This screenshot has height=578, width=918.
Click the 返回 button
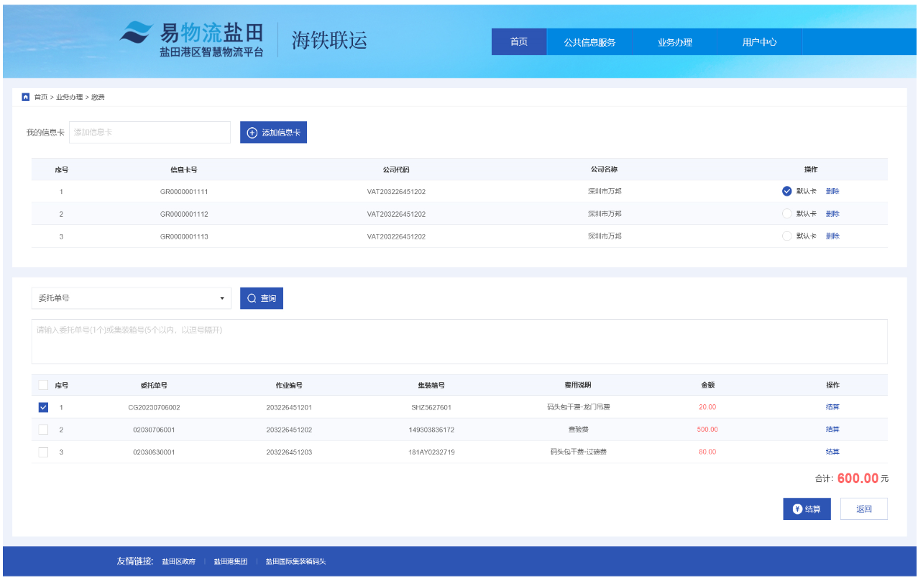point(862,508)
